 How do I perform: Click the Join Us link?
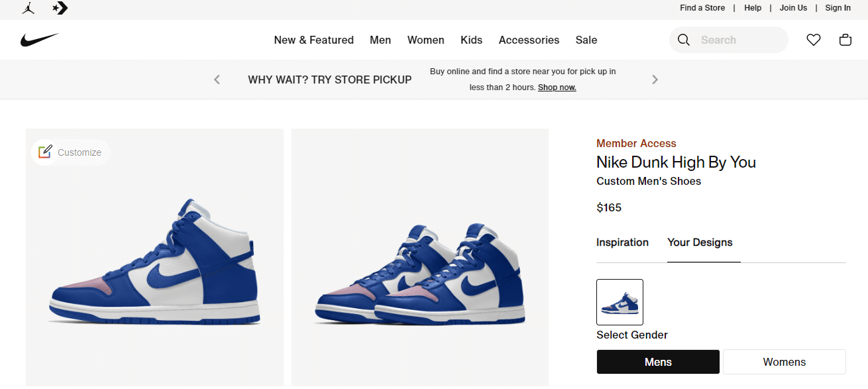[x=793, y=7]
